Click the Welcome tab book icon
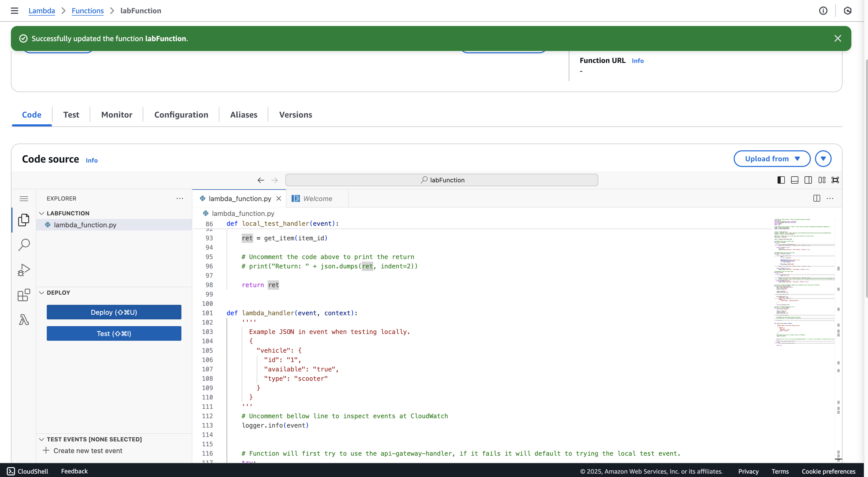This screenshot has width=868, height=477. (295, 199)
